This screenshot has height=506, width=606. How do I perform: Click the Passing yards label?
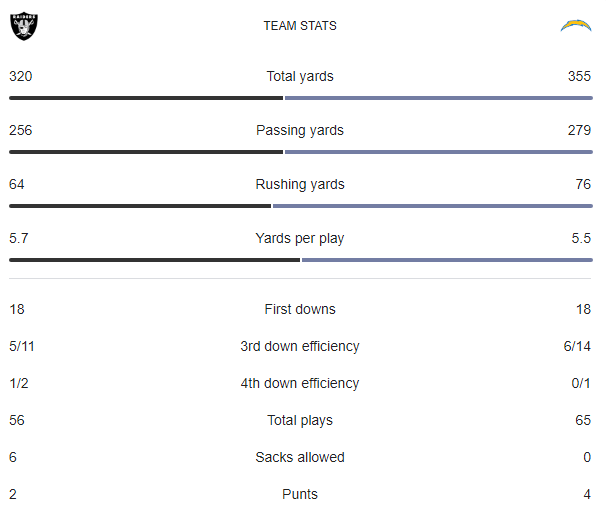[x=300, y=130]
